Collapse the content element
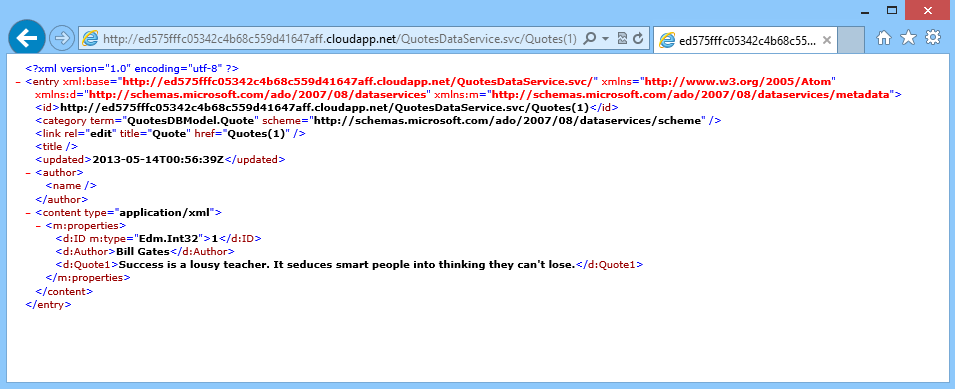The height and width of the screenshot is (389, 955). (28, 213)
